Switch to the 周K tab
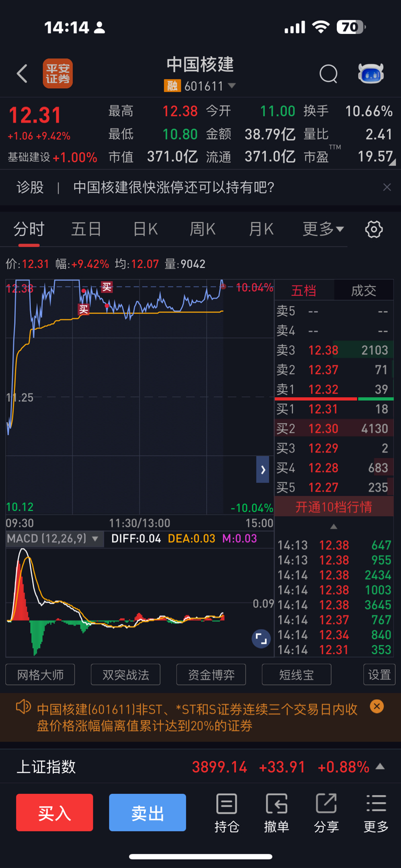 [203, 229]
